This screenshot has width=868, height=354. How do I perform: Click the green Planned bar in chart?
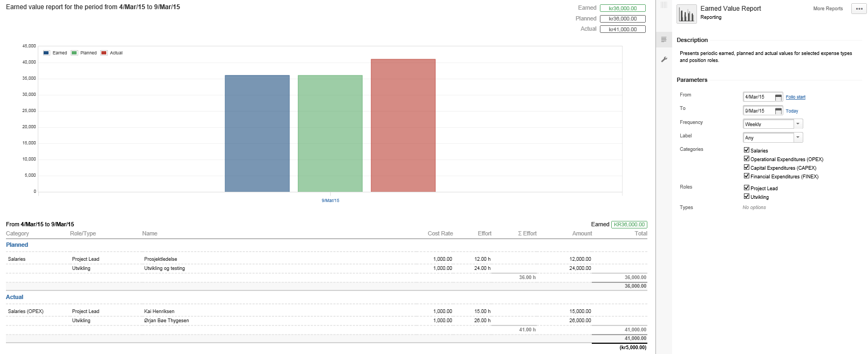point(330,134)
